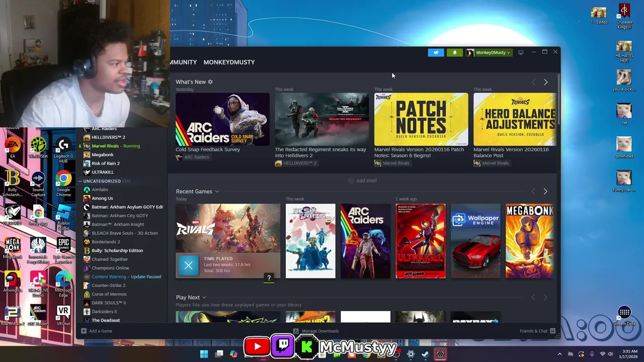Screen dimensions: 644x362
Task: Select Stream Deck desktop icon
Action: [624, 316]
